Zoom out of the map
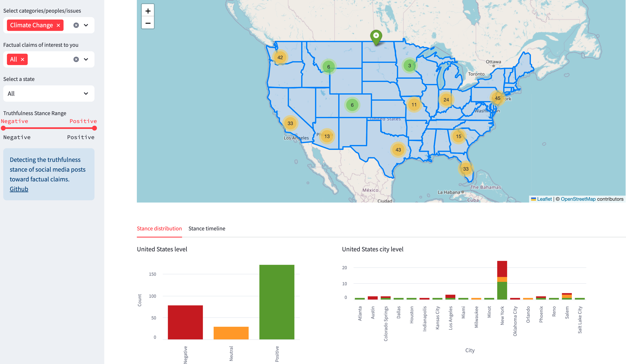626x364 pixels. tap(148, 23)
